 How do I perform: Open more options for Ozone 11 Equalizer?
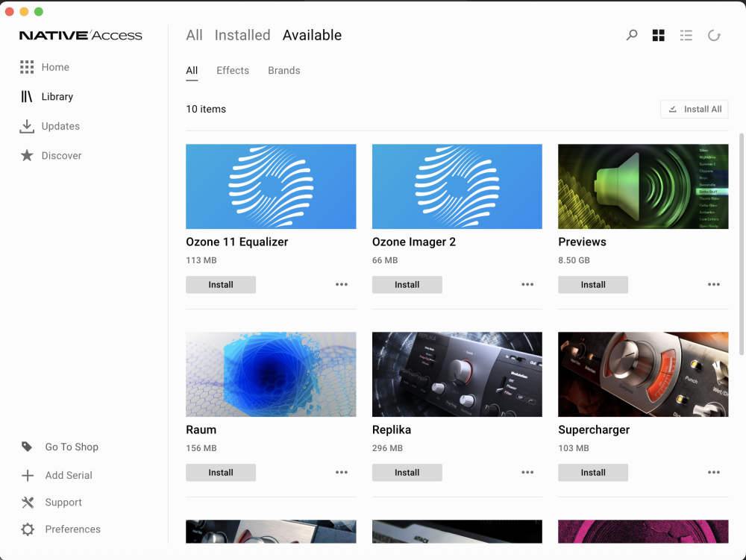342,284
